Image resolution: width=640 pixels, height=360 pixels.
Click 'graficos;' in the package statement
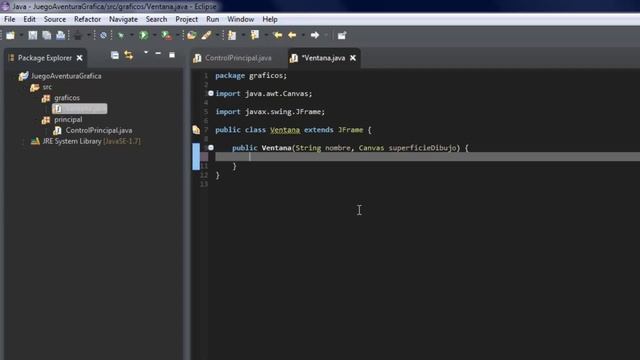click(268, 76)
